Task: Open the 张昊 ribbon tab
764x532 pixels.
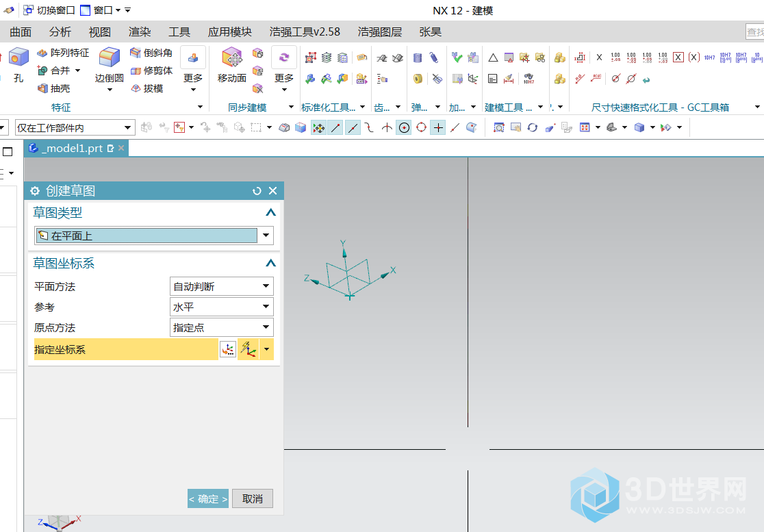Action: pyautogui.click(x=430, y=32)
